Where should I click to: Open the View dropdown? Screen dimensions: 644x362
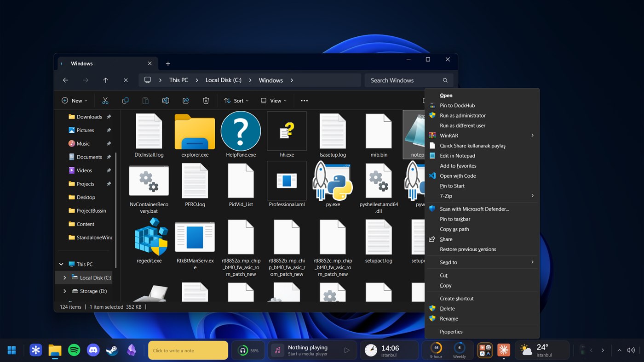click(273, 101)
